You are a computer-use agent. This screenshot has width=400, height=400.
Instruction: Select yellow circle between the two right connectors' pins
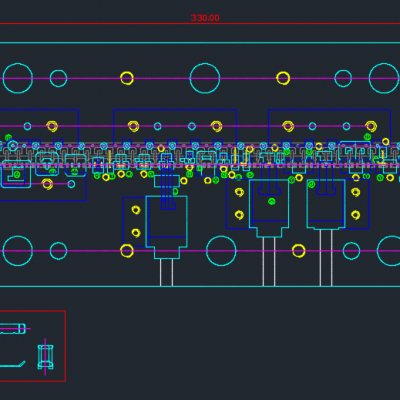click(x=298, y=251)
